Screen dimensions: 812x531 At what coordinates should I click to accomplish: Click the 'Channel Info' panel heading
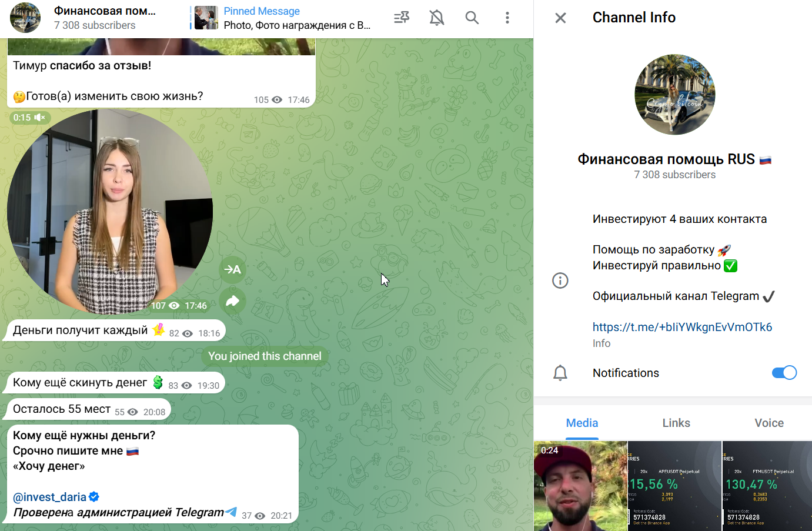tap(634, 18)
